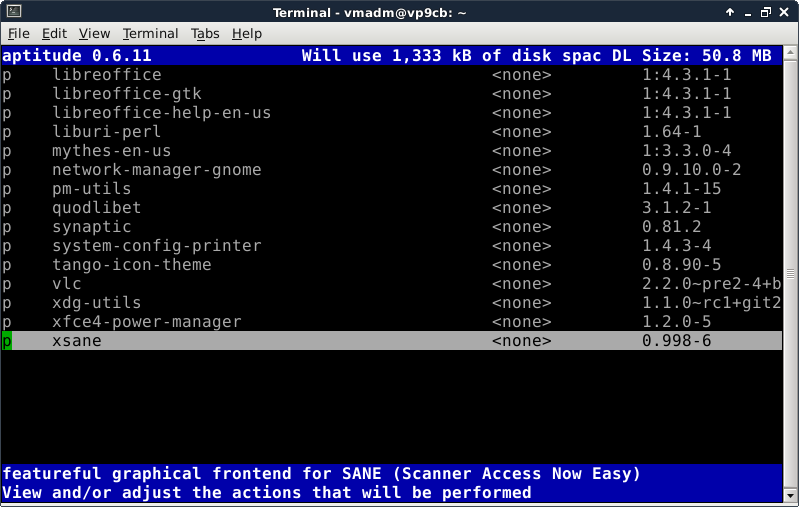Maximize the Terminal window
The image size is (799, 507).
click(765, 11)
